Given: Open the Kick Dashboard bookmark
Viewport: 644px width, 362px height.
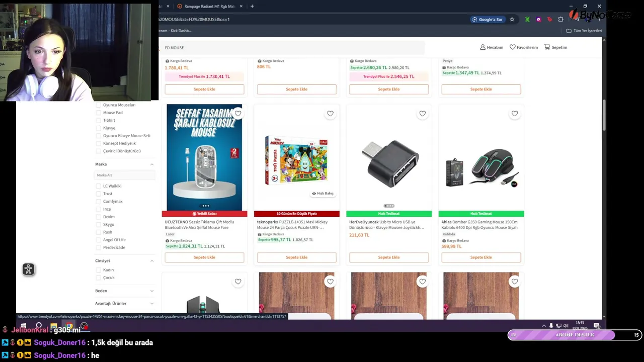Looking at the screenshot, I should [x=176, y=31].
